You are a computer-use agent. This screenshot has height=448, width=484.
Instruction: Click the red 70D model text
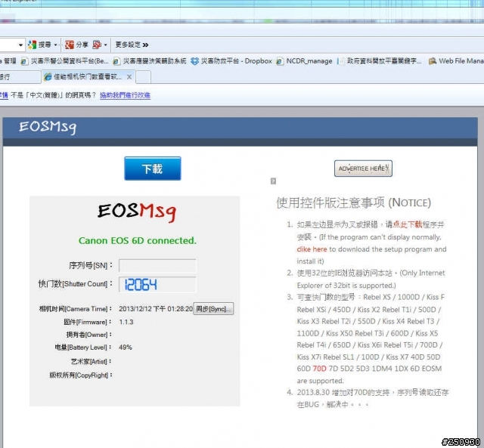pyautogui.click(x=319, y=369)
